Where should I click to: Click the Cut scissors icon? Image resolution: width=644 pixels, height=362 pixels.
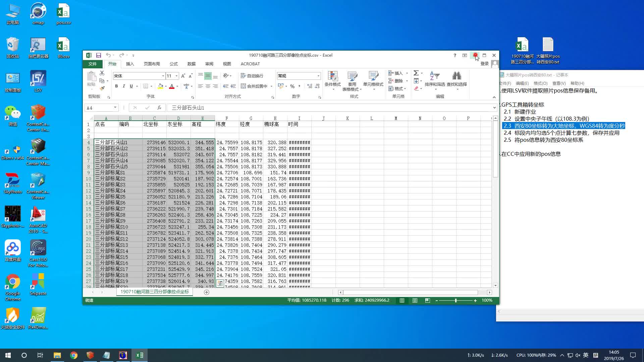tap(102, 73)
